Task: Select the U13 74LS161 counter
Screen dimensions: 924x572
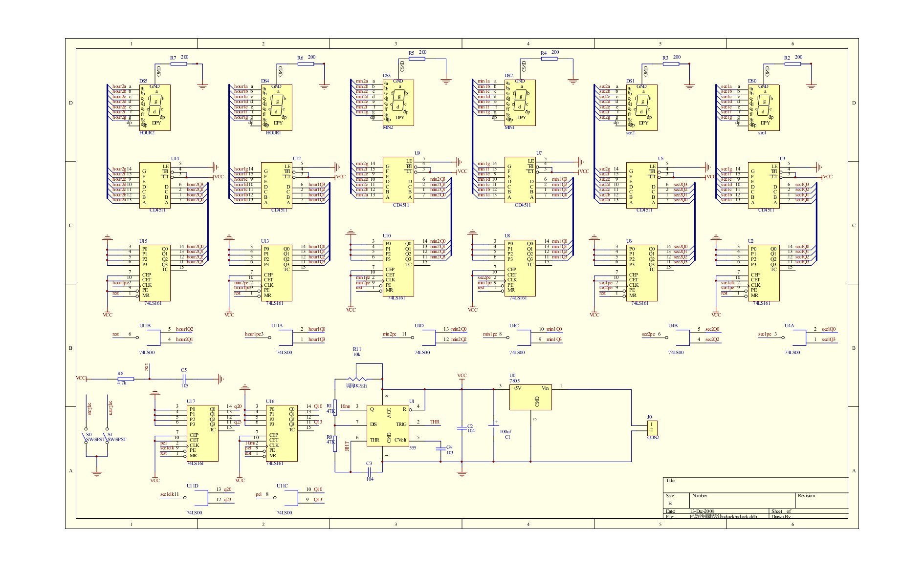Action: [x=277, y=273]
